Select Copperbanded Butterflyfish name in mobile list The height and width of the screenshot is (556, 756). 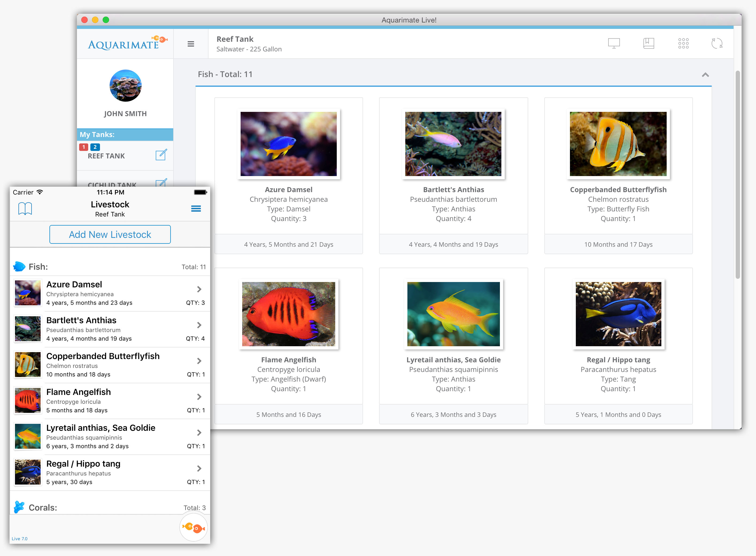[x=103, y=356]
